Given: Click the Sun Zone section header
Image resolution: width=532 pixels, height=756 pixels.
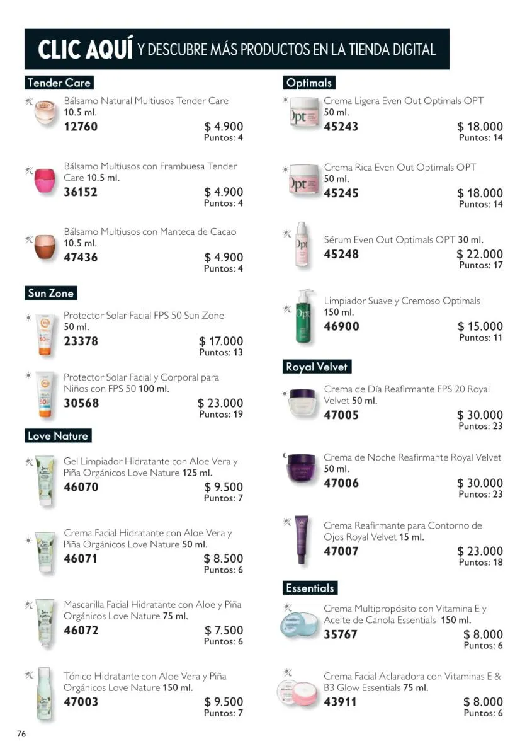Looking at the screenshot, I should [x=51, y=293].
